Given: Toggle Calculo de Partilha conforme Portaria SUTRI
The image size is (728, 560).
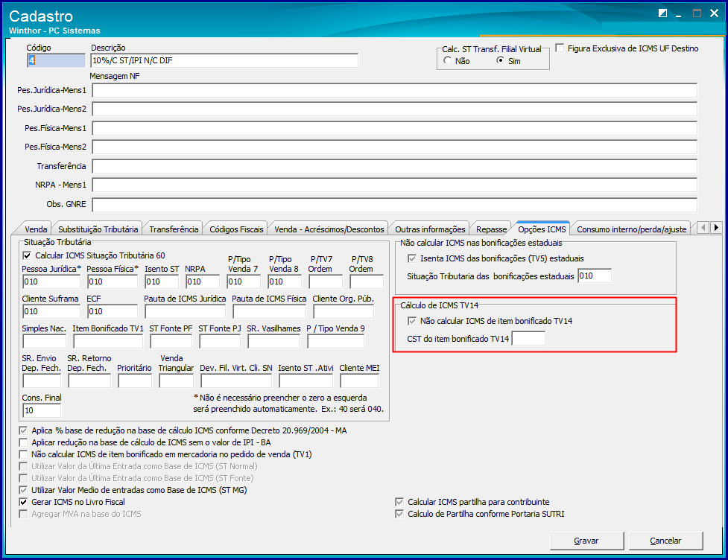Looking at the screenshot, I should pos(399,514).
